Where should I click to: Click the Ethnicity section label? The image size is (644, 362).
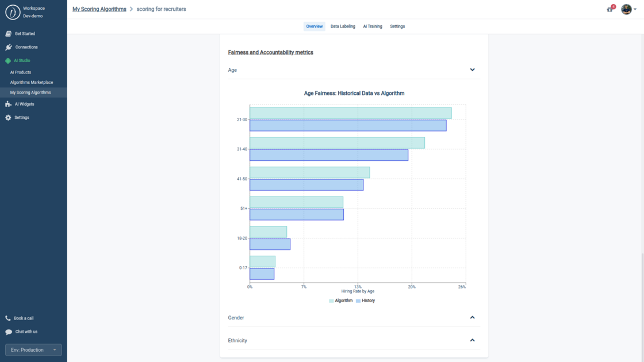coord(237,341)
